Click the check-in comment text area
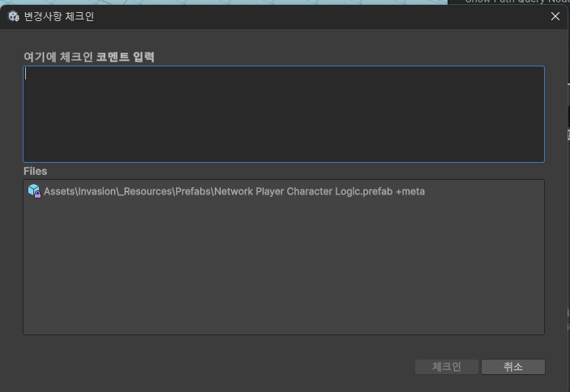Screen dimensions: 570x392 284,114
